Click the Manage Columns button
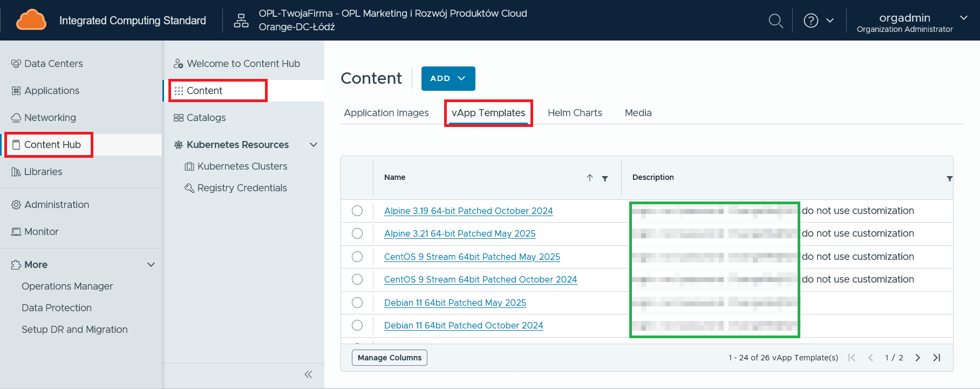Screen dimensions: 980x389 click(389, 358)
